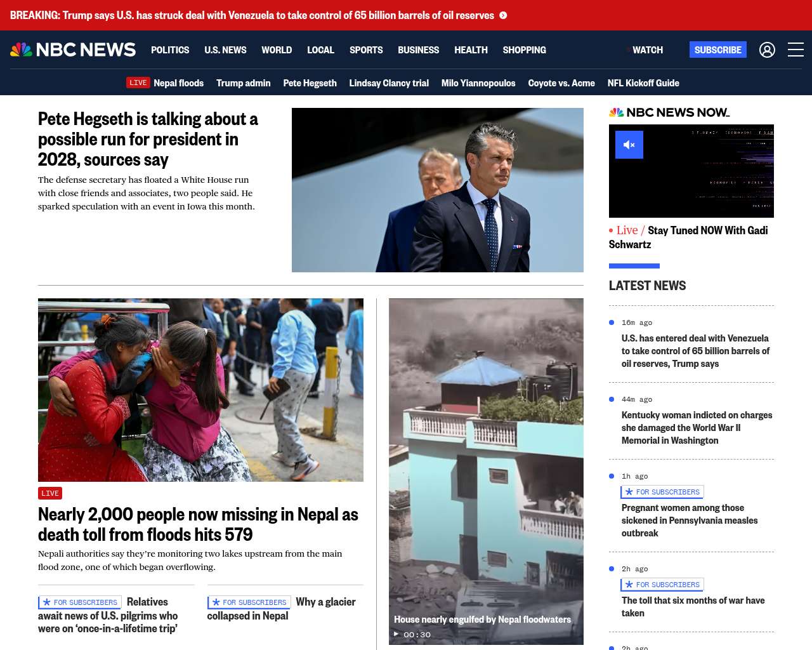Open the Health section

[x=471, y=50]
